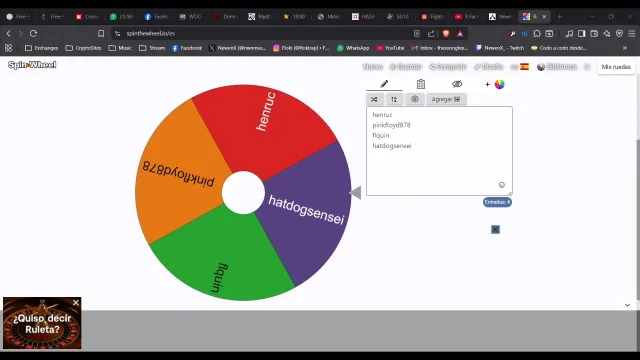Open the emoji picker in the entries box
The height and width of the screenshot is (360, 640).
[x=502, y=185]
